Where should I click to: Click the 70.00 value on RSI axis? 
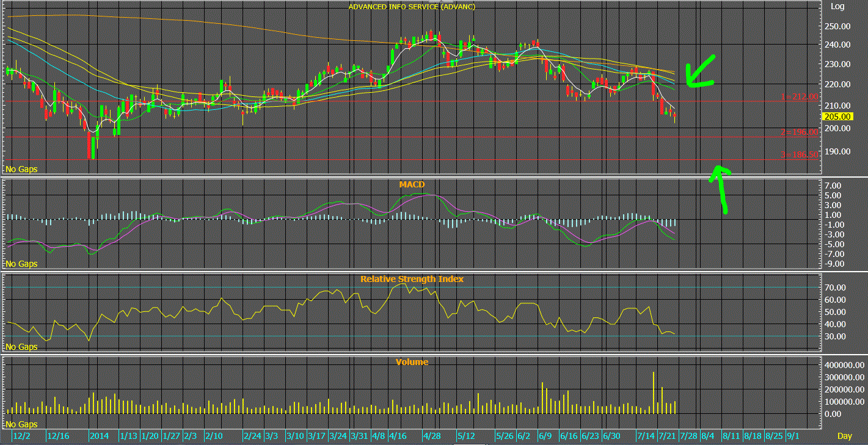point(834,288)
